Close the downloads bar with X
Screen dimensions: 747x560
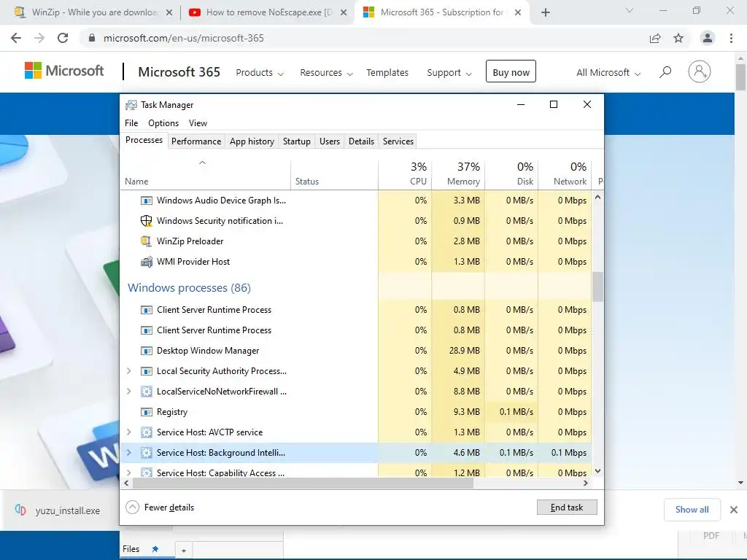pos(734,510)
